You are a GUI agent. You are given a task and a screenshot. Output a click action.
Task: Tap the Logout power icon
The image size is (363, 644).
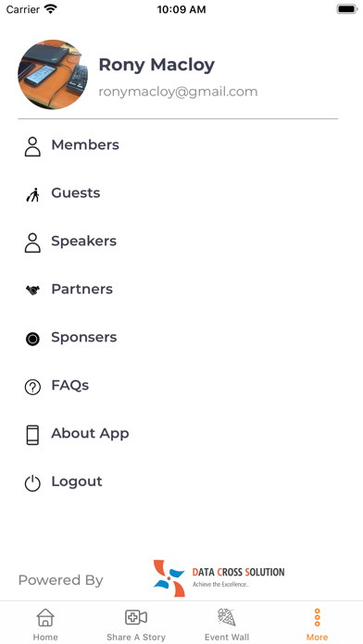(x=32, y=483)
